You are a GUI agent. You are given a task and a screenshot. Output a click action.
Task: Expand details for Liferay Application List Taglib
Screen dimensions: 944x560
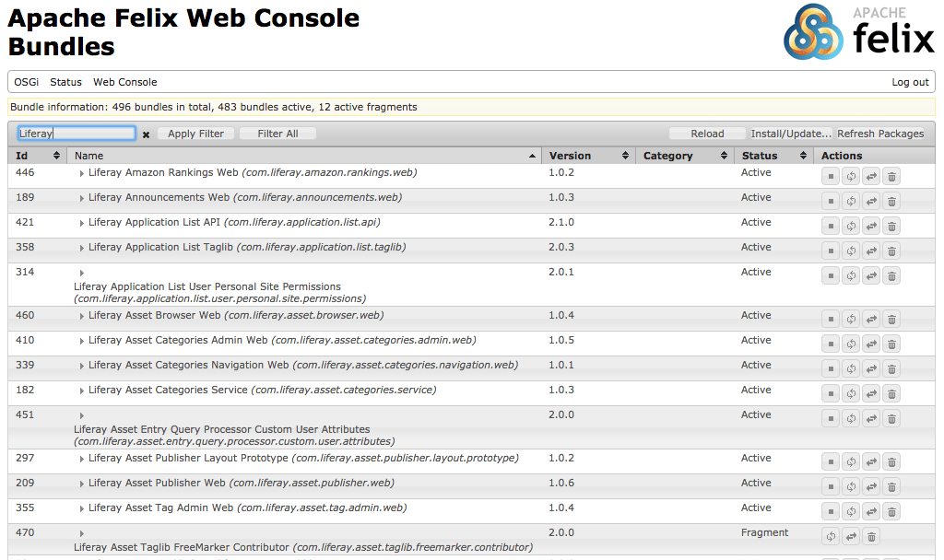pos(81,248)
